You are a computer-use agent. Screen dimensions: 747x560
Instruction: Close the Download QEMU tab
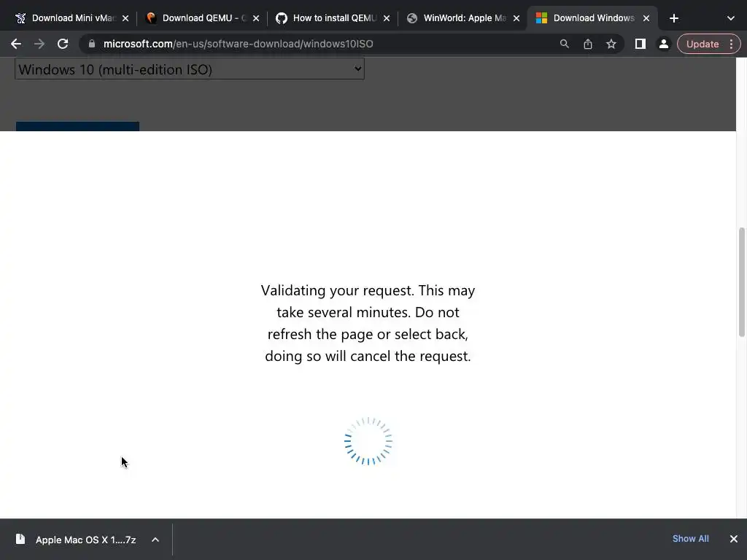(256, 18)
